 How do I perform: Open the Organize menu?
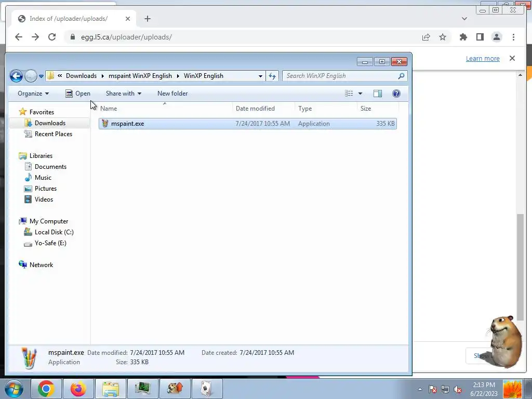click(x=33, y=94)
